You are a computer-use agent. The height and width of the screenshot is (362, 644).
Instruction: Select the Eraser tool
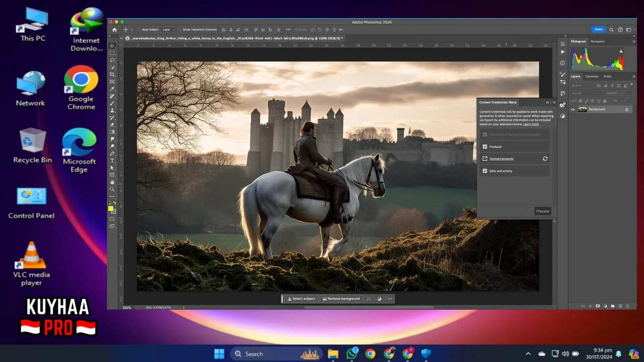(x=112, y=124)
